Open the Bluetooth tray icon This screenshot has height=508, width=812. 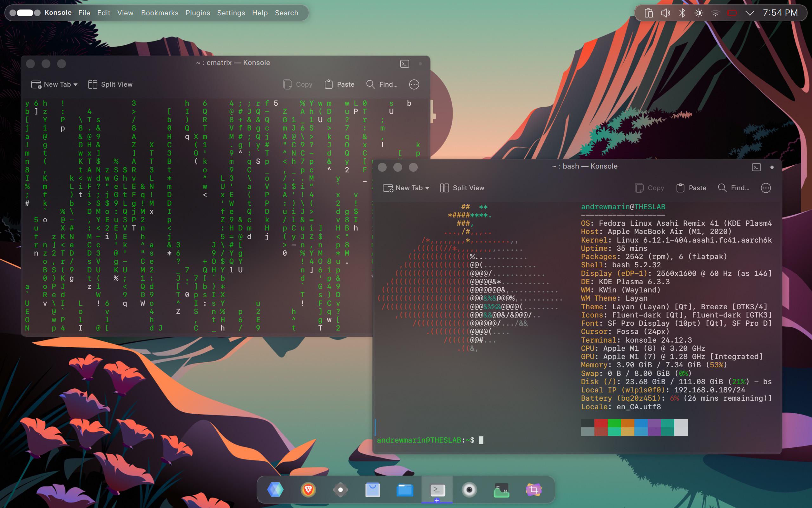(x=682, y=13)
